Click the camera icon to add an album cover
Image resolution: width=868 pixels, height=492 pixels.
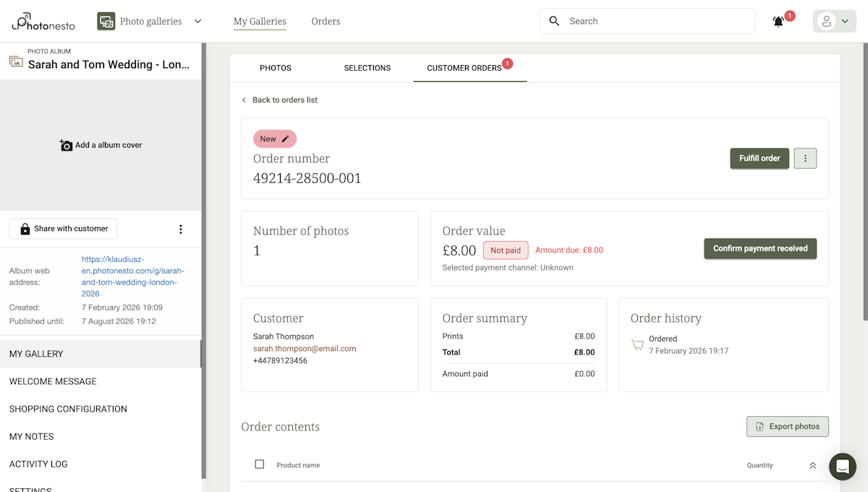(65, 144)
